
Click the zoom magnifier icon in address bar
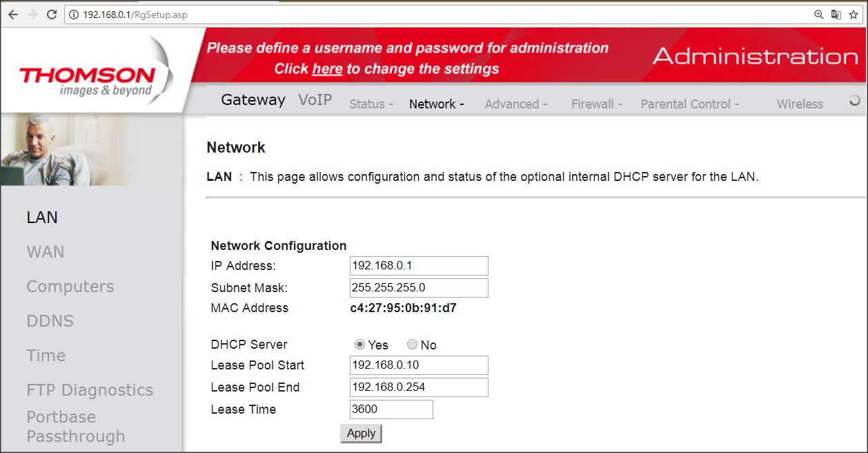tap(819, 15)
